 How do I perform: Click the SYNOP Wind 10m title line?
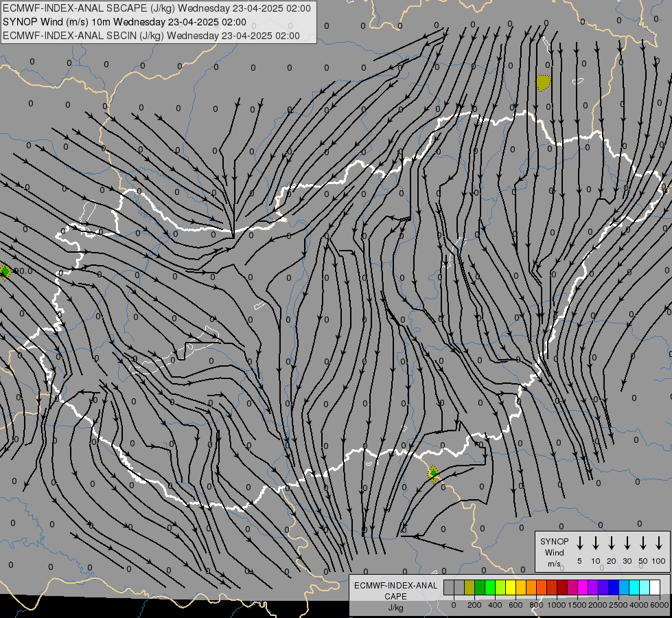pyautogui.click(x=124, y=22)
